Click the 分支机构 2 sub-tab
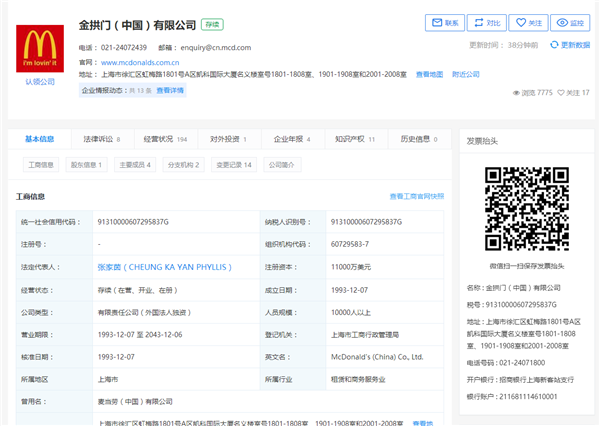600x426 pixels. tap(183, 165)
